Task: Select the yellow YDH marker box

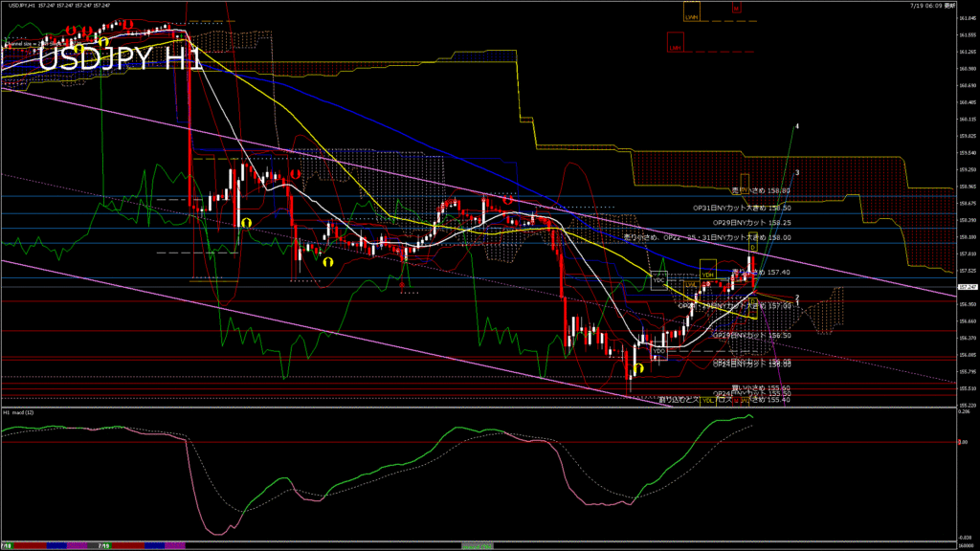Action: coord(707,269)
